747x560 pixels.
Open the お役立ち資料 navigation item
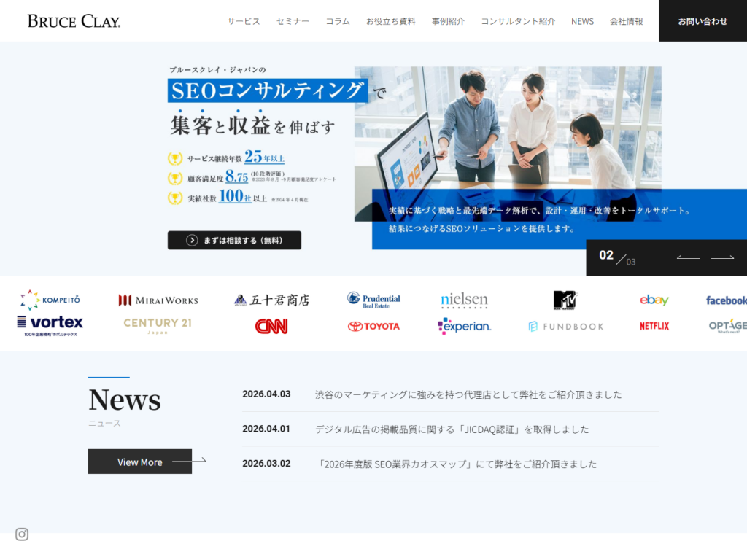[x=390, y=21]
